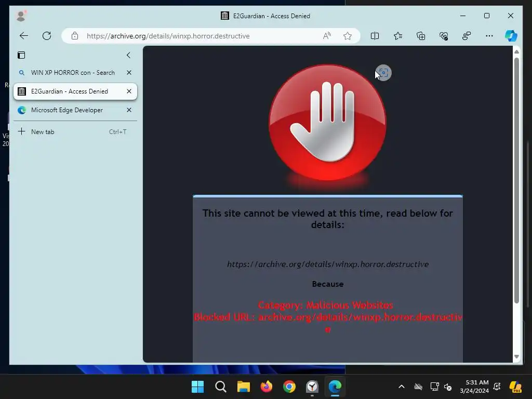Click the window title favicon
This screenshot has width=532, height=399.
tap(224, 16)
